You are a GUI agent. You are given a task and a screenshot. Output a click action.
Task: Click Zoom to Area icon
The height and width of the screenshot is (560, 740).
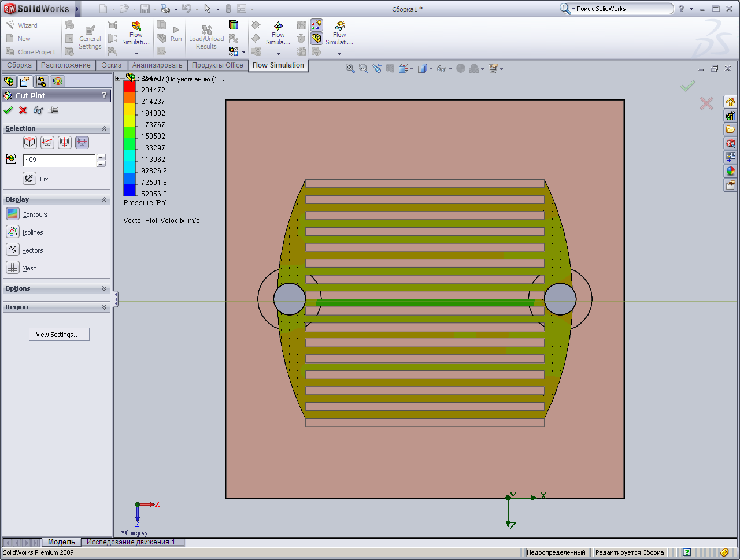[x=363, y=68]
